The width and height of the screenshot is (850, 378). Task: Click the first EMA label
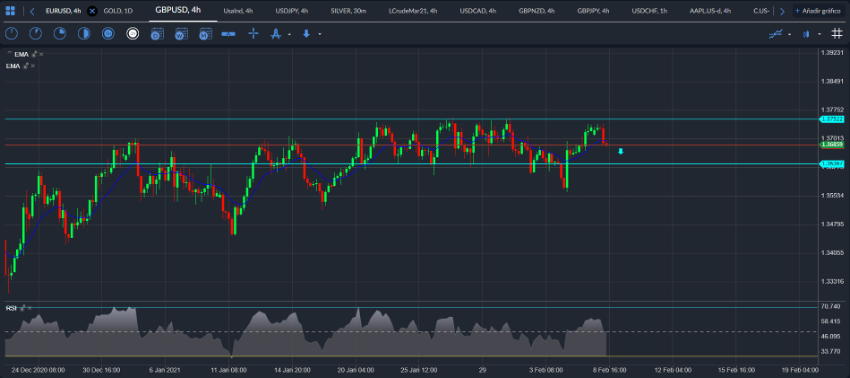pyautogui.click(x=22, y=54)
